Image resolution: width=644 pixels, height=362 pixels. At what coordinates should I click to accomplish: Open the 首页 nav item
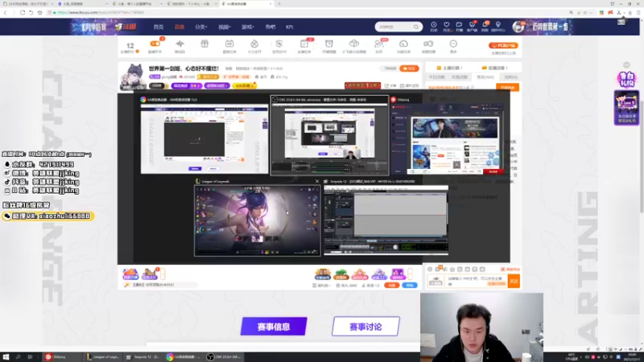[x=158, y=27]
